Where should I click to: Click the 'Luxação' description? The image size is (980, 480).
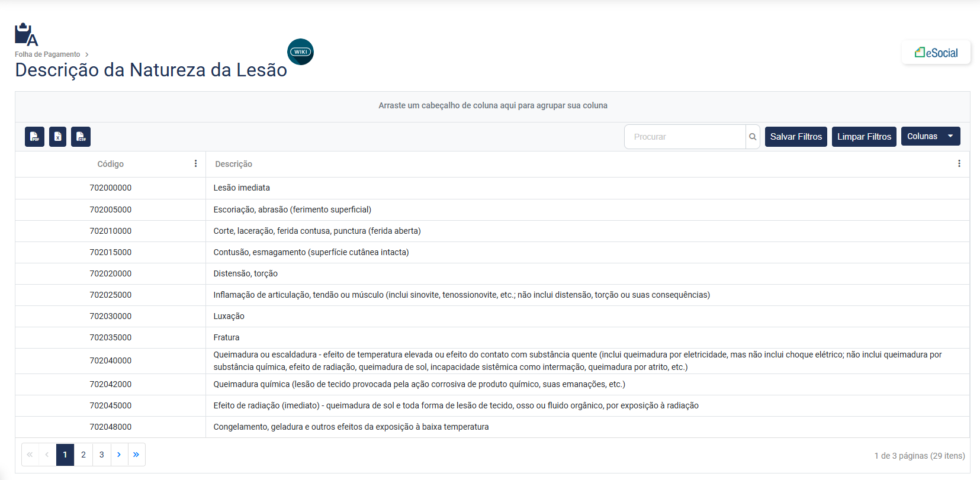point(229,316)
